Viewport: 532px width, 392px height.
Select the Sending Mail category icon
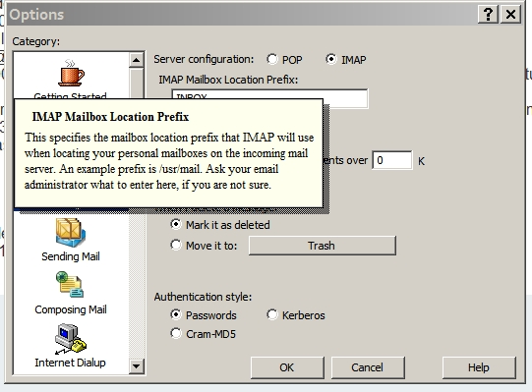tap(70, 232)
